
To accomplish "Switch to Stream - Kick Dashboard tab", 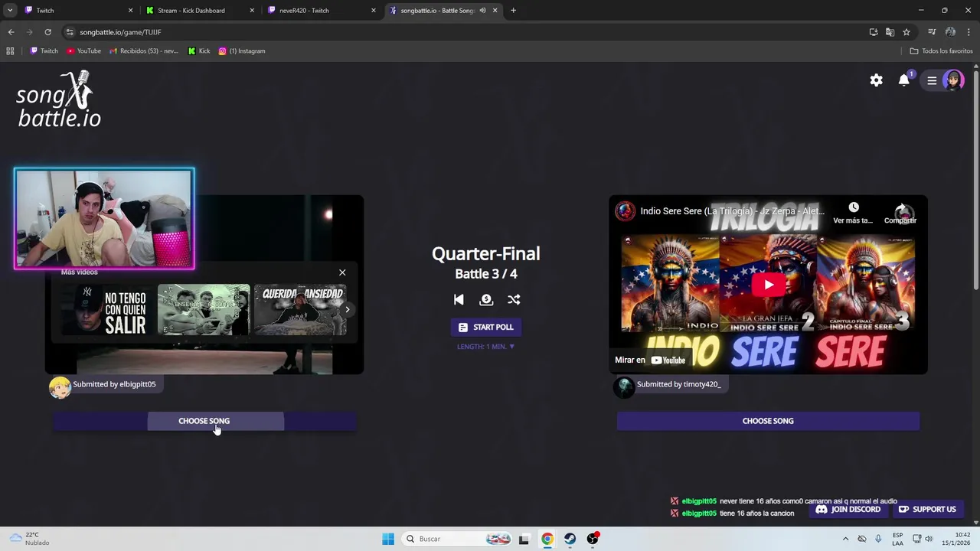I will (x=199, y=11).
